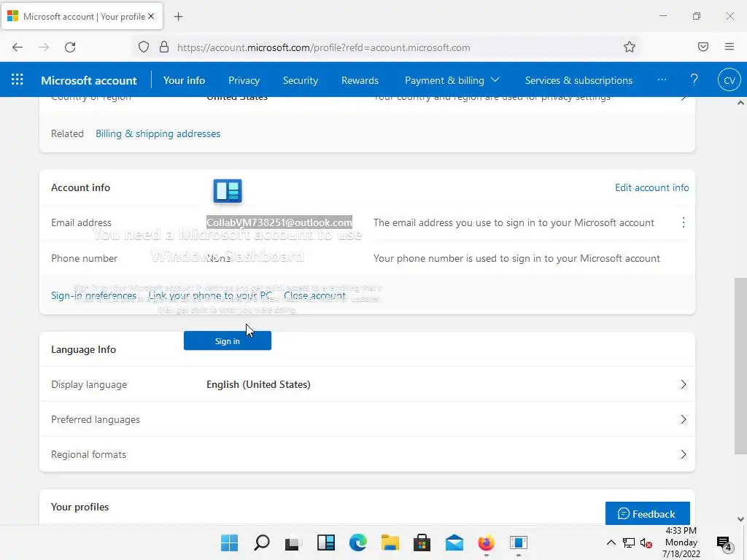The height and width of the screenshot is (560, 747).
Task: Open the rightmost taskbar dashboard app
Action: (519, 542)
